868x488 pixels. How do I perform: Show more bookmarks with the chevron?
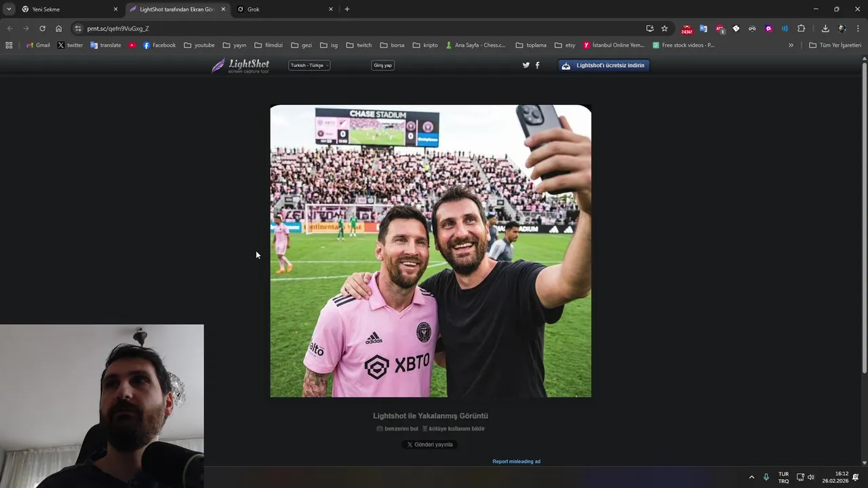pos(791,45)
